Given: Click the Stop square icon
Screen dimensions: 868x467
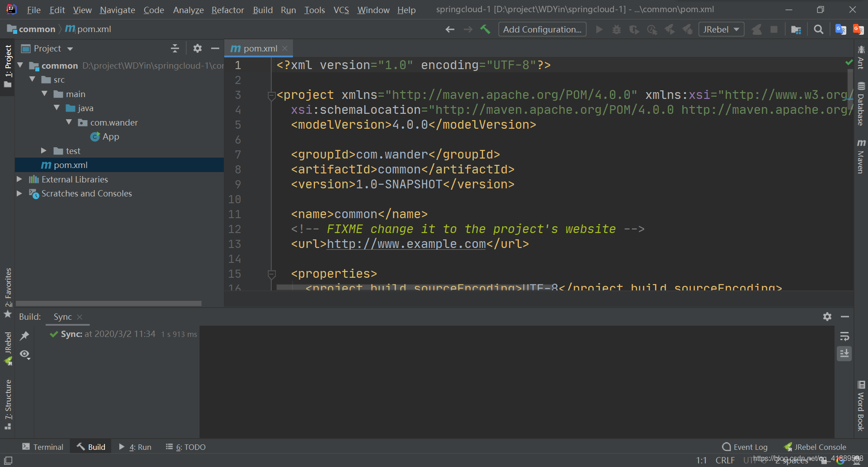Looking at the screenshot, I should 774,29.
